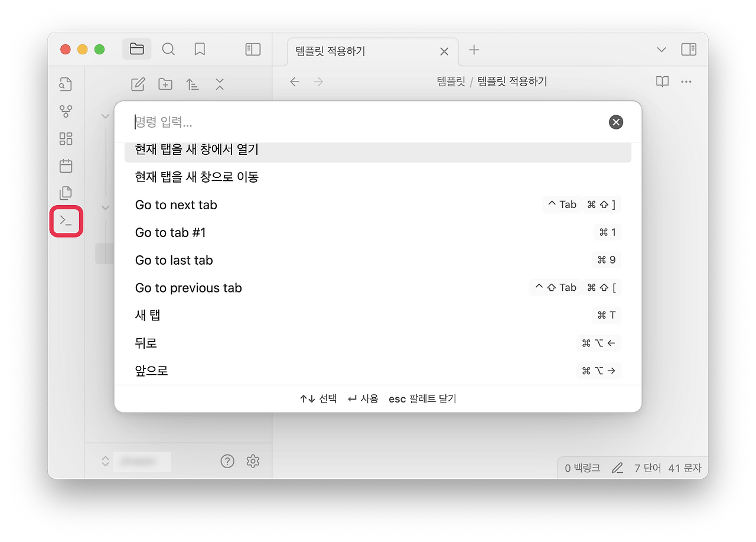Viewport: 756px width, 542px height.
Task: Click the insert template ribbon icon
Action: 66,193
